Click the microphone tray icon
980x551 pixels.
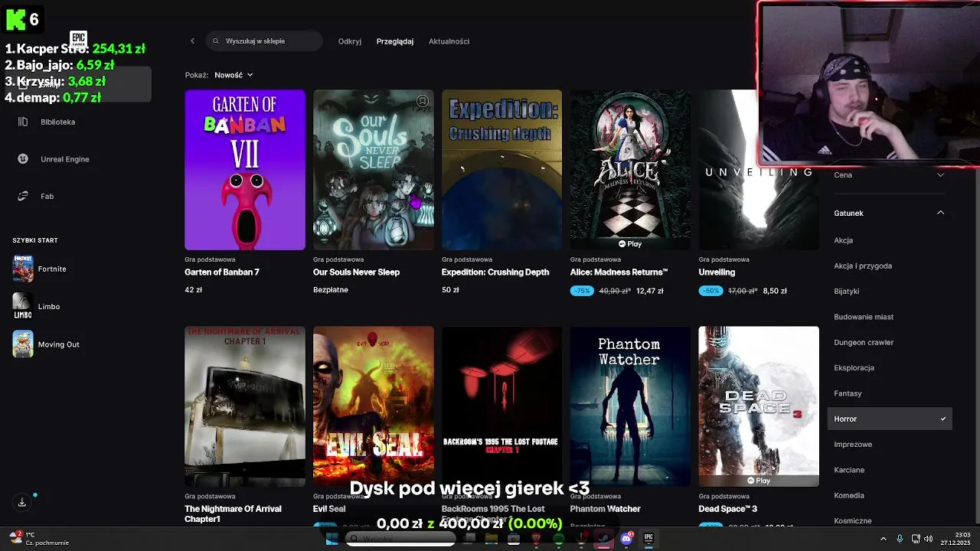[x=900, y=539]
